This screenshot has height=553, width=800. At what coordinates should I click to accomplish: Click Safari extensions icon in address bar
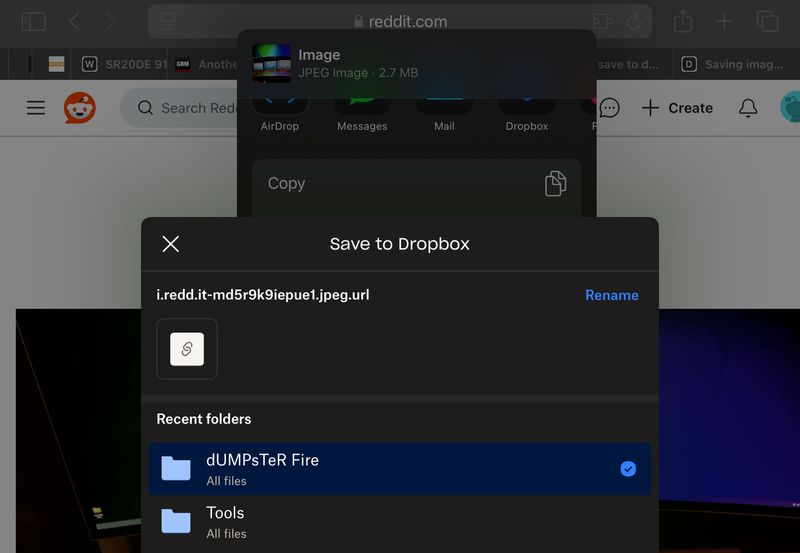coord(603,21)
